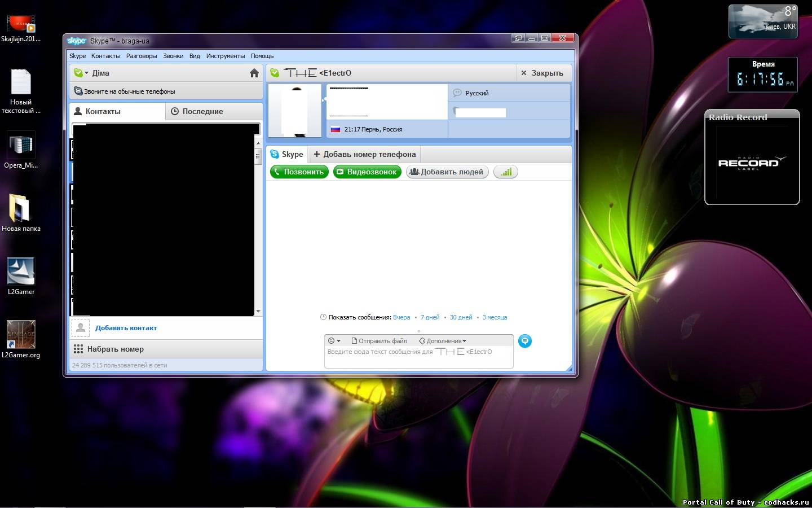Image resolution: width=812 pixels, height=508 pixels.
Task: Select the L2Gamer.org shortcut icon
Action: click(x=21, y=340)
